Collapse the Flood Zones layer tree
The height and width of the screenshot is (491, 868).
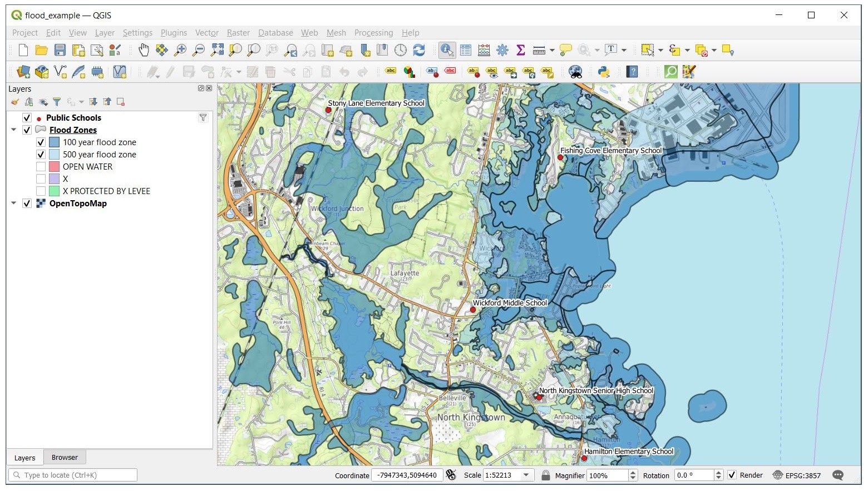pyautogui.click(x=14, y=130)
